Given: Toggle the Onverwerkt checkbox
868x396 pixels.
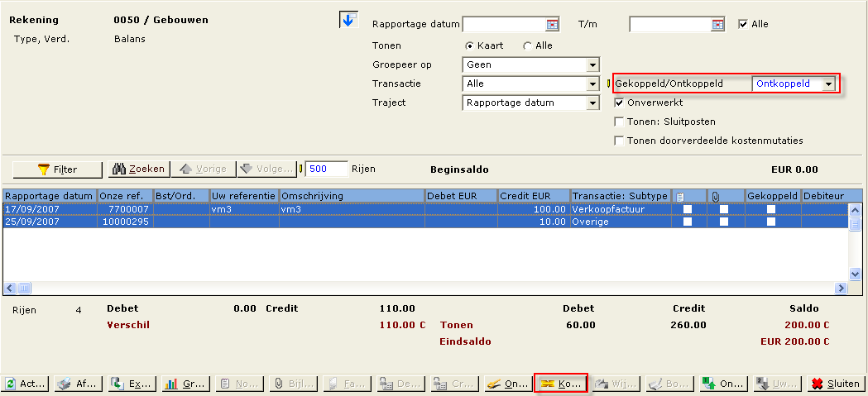Looking at the screenshot, I should pos(620,103).
